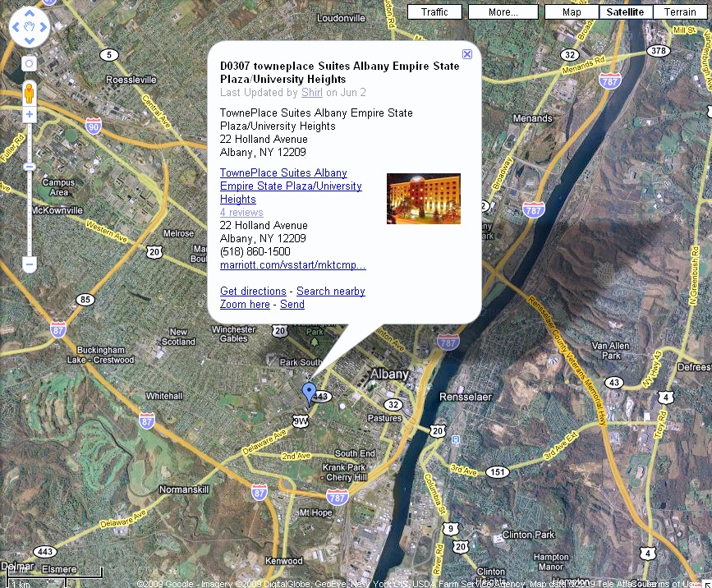This screenshot has width=712, height=588.
Task: Zoom in with the plus button
Action: tap(30, 115)
